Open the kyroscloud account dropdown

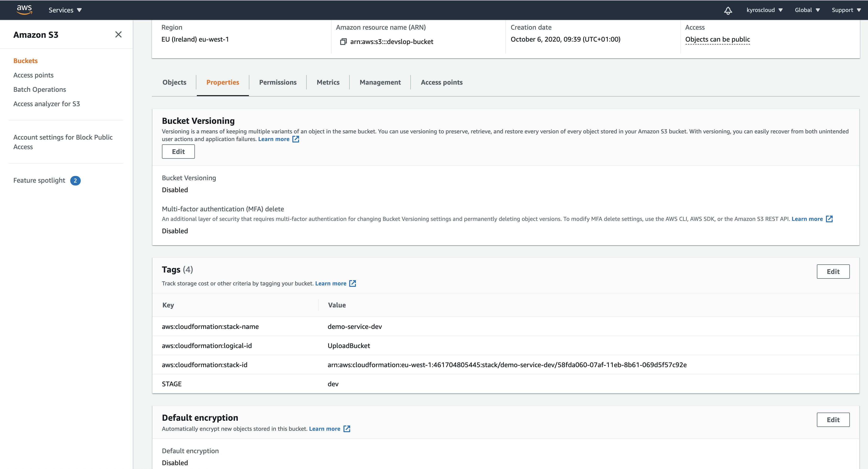point(764,10)
